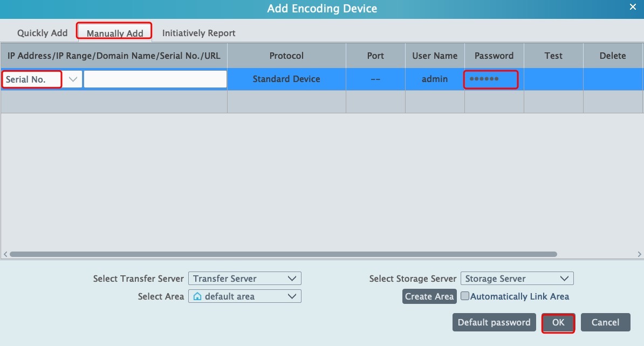The width and height of the screenshot is (644, 346).
Task: Click the serial number input field
Action: click(x=155, y=79)
